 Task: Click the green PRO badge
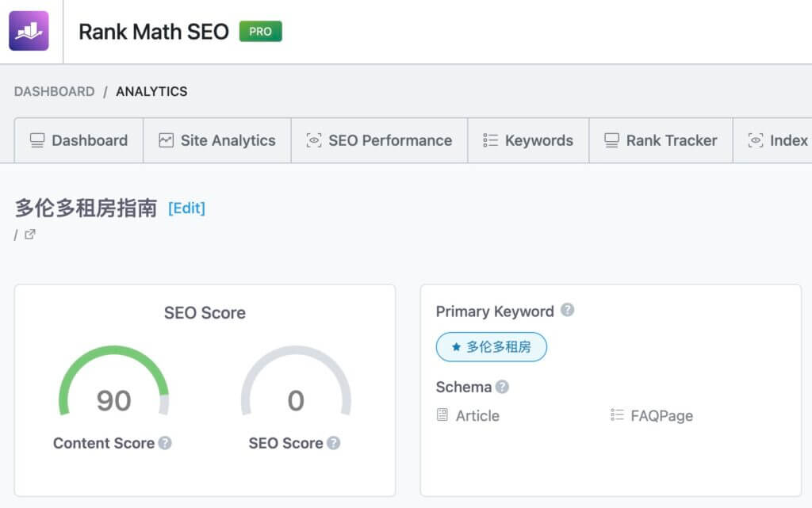click(260, 32)
